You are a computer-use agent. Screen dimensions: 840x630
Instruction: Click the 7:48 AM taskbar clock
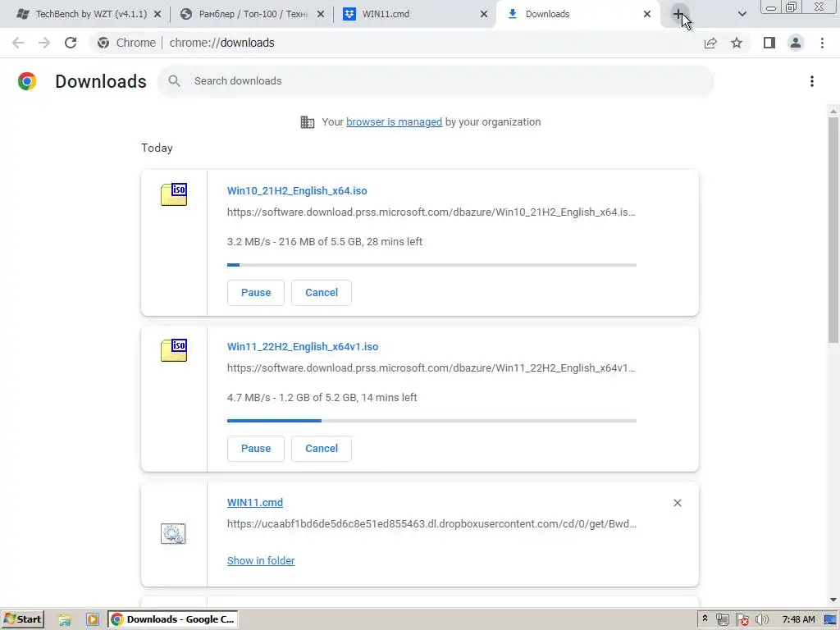(798, 620)
